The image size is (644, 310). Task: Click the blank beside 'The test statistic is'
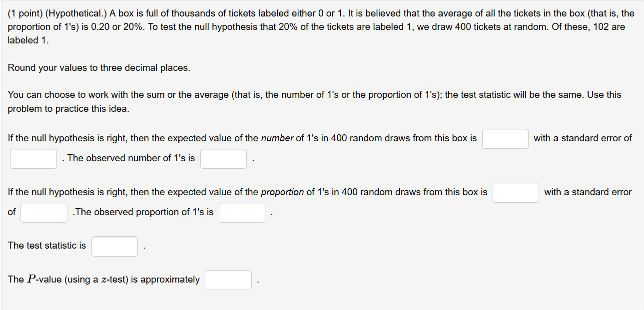[114, 246]
